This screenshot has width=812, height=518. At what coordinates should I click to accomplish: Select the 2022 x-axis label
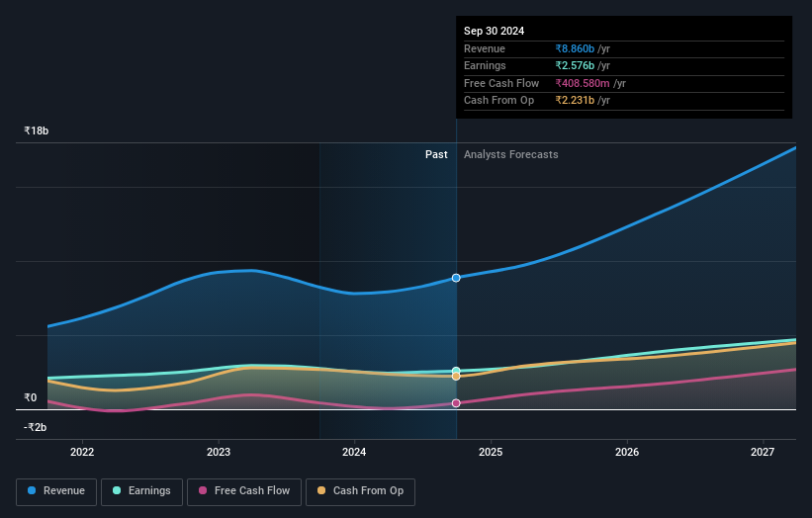(82, 452)
